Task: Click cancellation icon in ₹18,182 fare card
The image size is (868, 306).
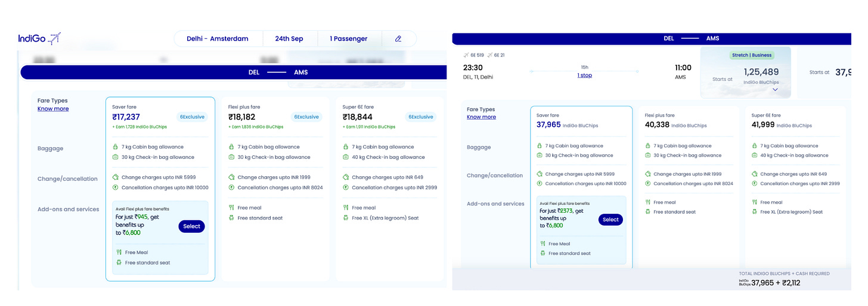Action: pos(231,188)
